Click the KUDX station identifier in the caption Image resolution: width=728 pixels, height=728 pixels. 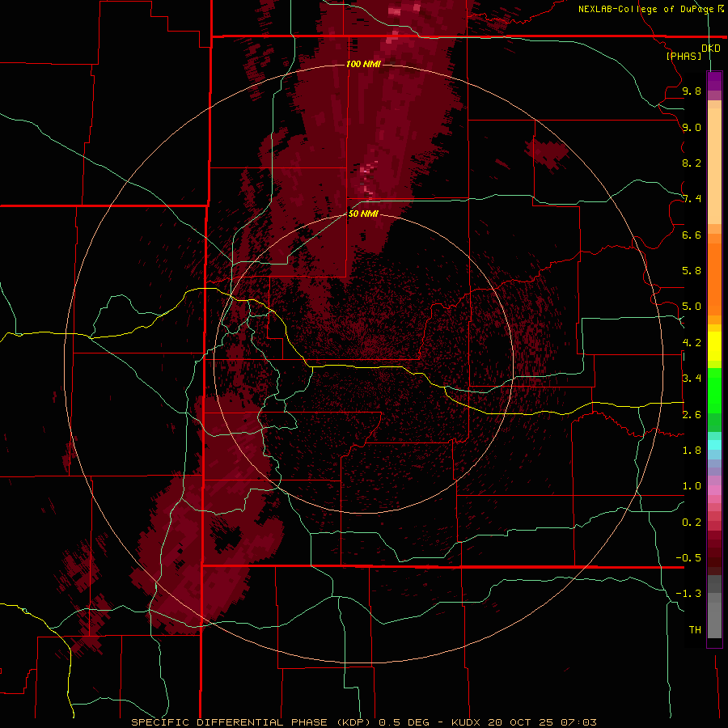[467, 722]
